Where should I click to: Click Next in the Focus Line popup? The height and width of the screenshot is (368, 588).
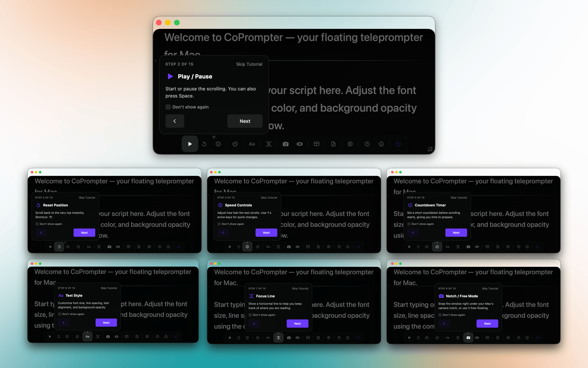pyautogui.click(x=297, y=324)
